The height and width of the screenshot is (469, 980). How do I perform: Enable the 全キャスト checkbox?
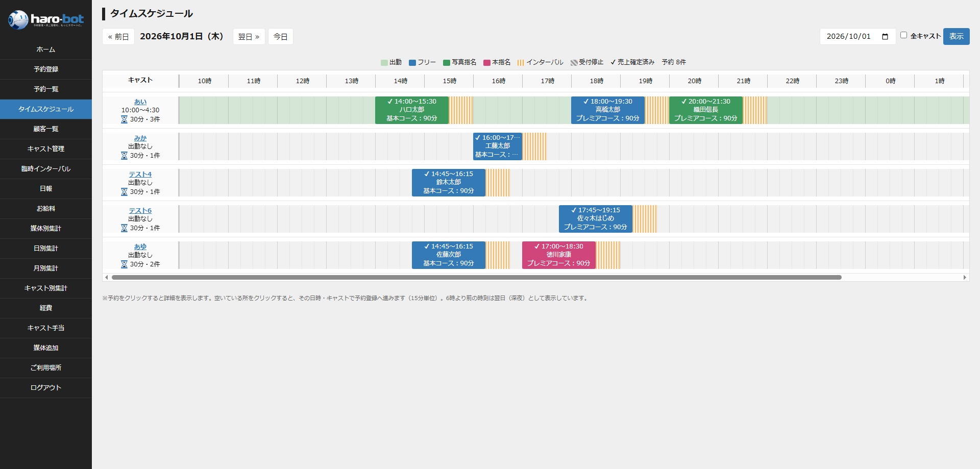903,35
